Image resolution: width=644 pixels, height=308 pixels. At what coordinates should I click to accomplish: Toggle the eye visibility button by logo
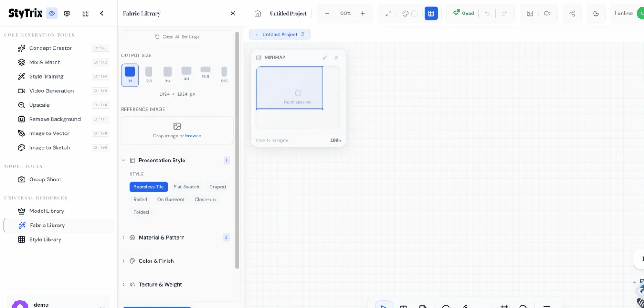pyautogui.click(x=52, y=14)
